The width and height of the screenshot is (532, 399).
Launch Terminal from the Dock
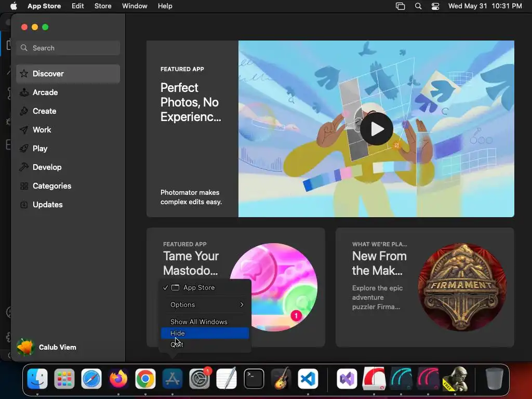point(254,378)
